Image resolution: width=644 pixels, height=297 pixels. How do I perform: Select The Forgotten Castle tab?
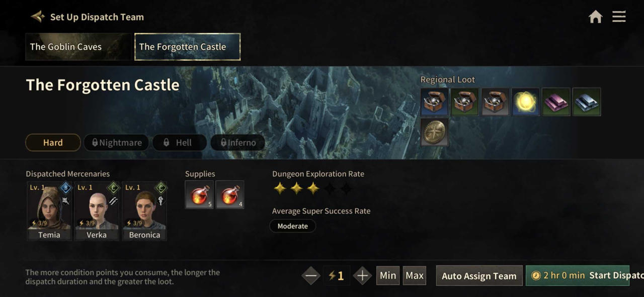187,47
